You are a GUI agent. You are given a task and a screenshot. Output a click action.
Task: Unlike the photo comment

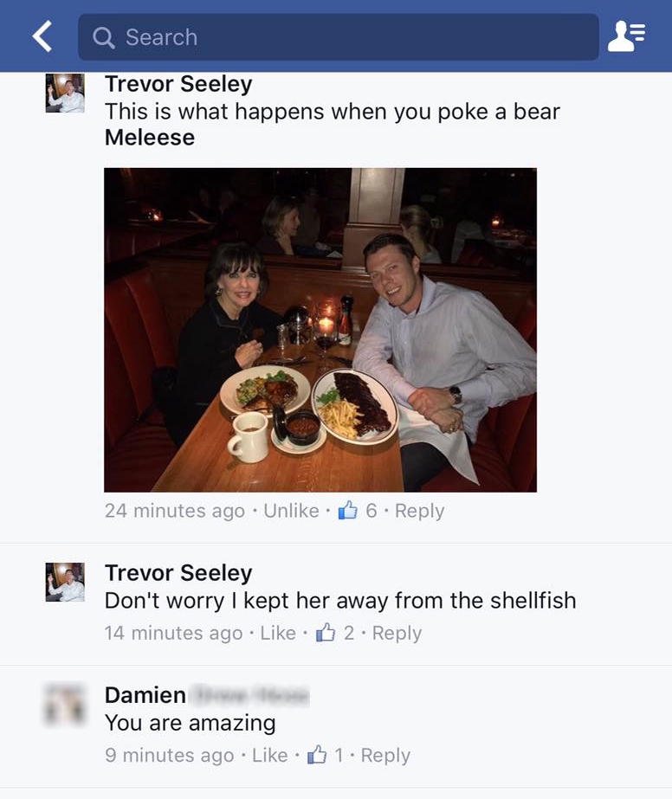[x=291, y=511]
